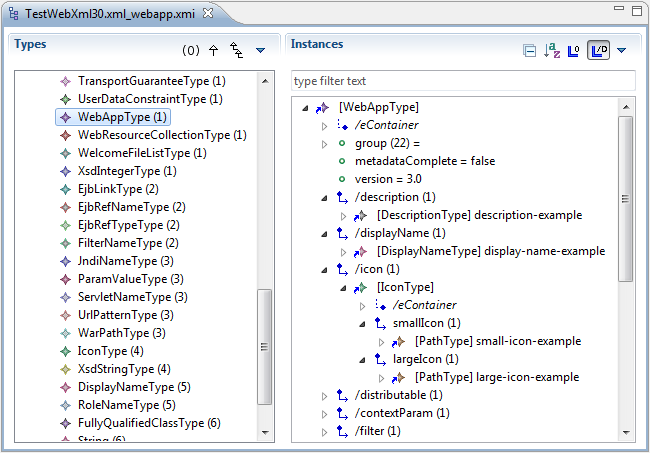650x453 pixels.
Task: Toggle alphabetical sort (a-z) in Instances
Action: (x=552, y=51)
